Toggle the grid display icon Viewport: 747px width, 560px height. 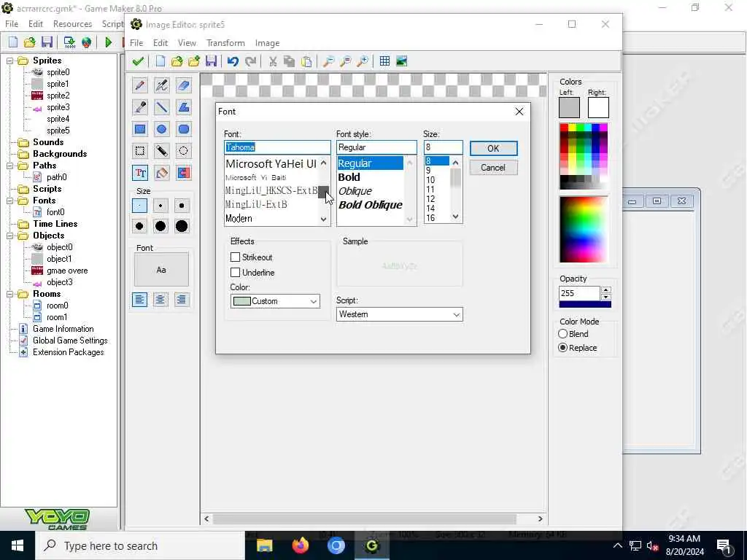click(384, 61)
